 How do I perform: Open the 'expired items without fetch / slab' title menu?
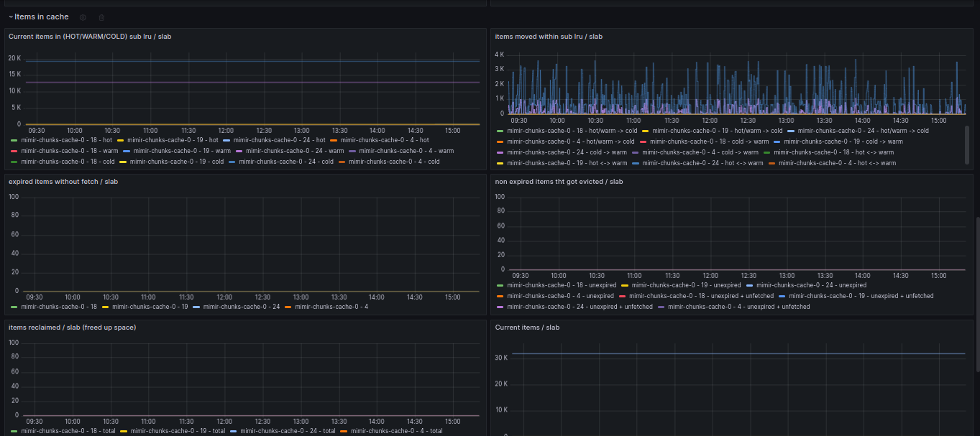(63, 182)
